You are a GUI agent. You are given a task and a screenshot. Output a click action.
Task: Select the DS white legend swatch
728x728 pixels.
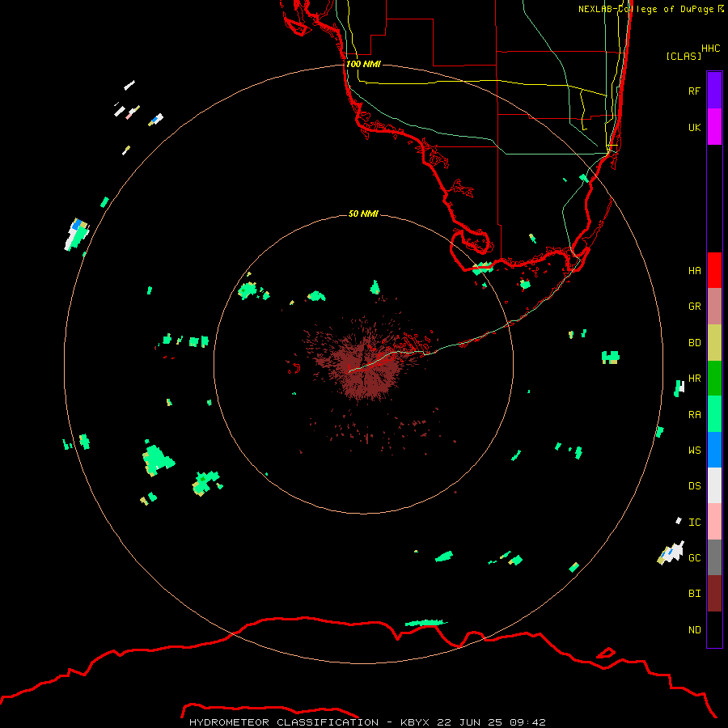pyautogui.click(x=714, y=485)
